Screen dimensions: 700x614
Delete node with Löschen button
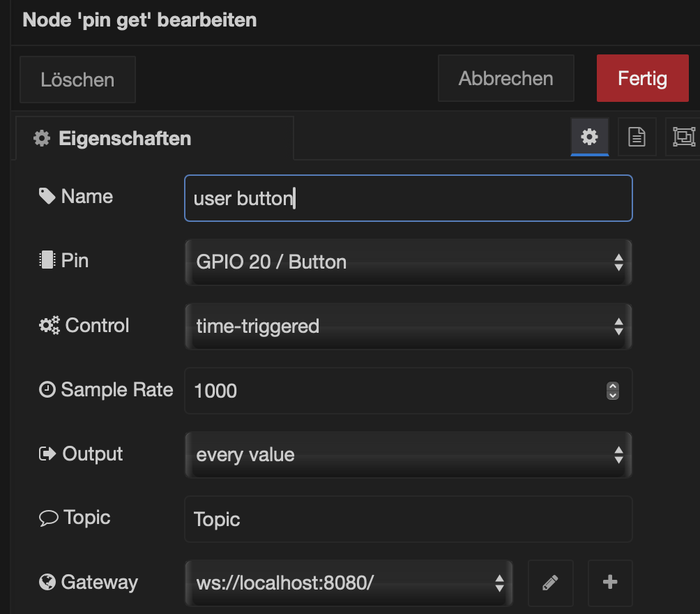pyautogui.click(x=77, y=80)
